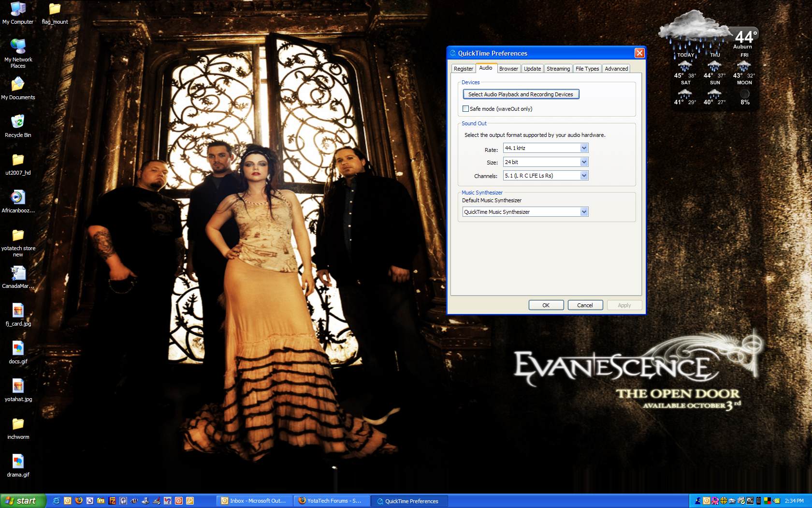Screen dimensions: 812x508
Task: Click the yellow crosshair tray icon
Action: (724, 501)
